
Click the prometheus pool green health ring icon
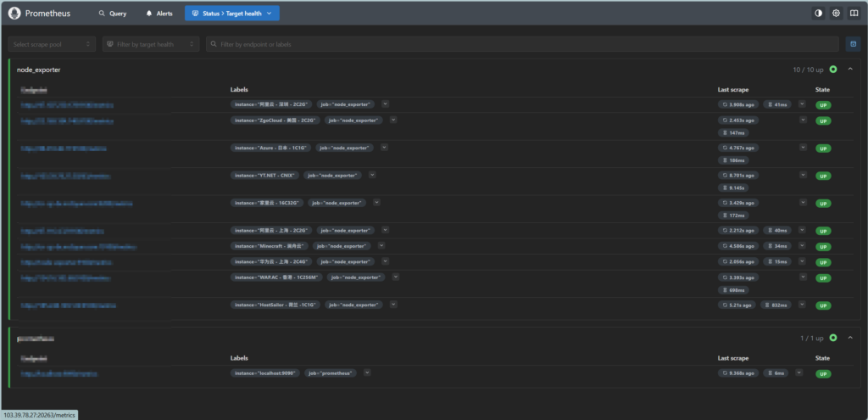click(833, 338)
